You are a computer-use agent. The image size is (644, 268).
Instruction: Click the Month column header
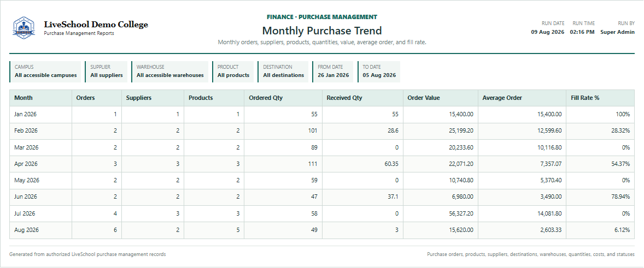click(x=40, y=98)
